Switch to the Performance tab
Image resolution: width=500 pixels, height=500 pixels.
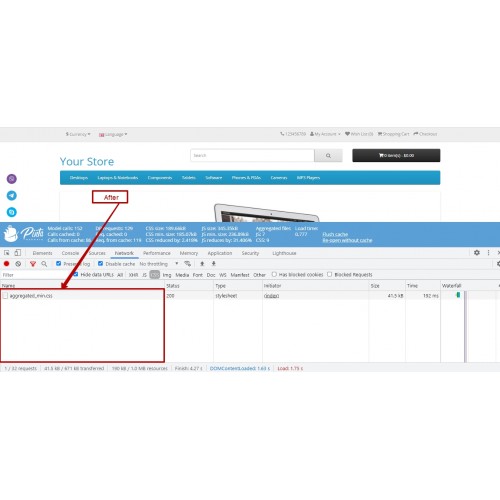(x=157, y=253)
